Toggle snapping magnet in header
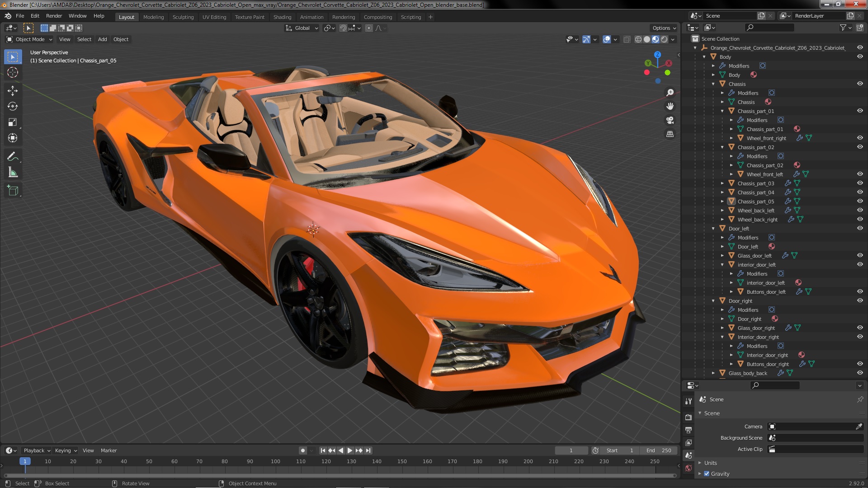The height and width of the screenshot is (488, 868). coord(343,28)
